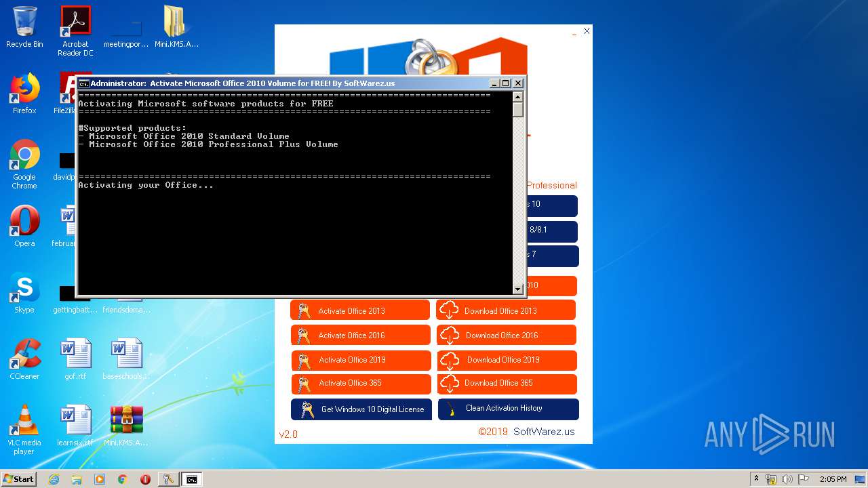868x488 pixels.
Task: Show hidden tray icons arrow
Action: (756, 479)
